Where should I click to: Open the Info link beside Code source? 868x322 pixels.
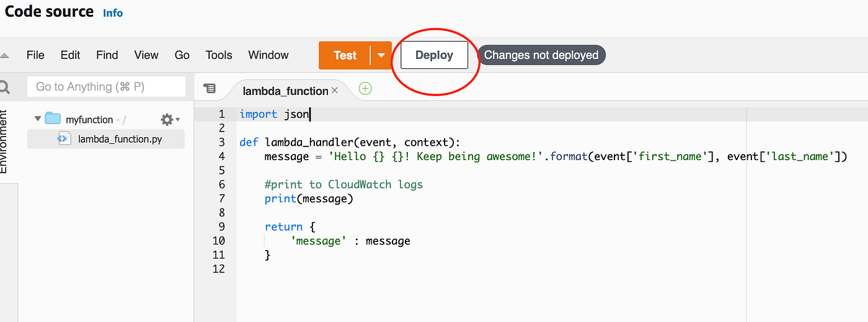[x=113, y=12]
